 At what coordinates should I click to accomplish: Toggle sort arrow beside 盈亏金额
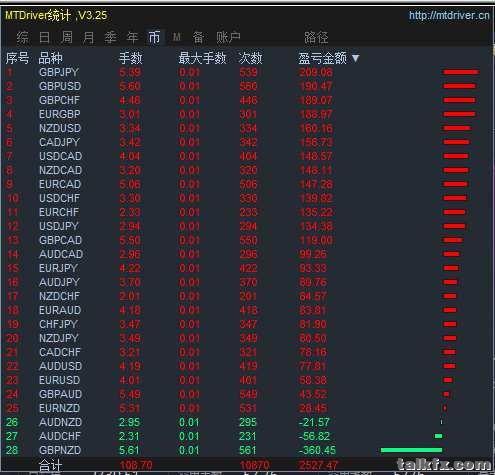[356, 58]
